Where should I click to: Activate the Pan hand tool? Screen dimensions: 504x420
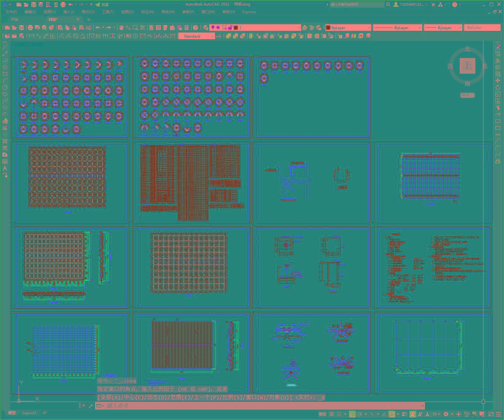pos(121,28)
